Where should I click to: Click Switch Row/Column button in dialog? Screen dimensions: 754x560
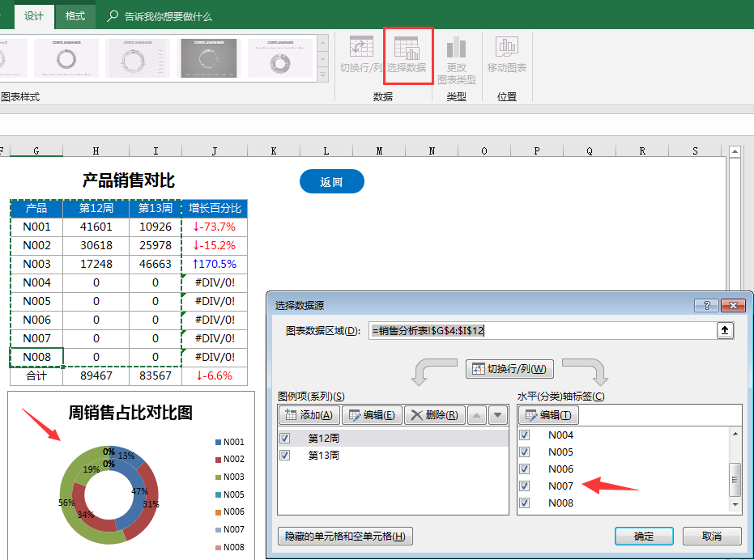[509, 369]
